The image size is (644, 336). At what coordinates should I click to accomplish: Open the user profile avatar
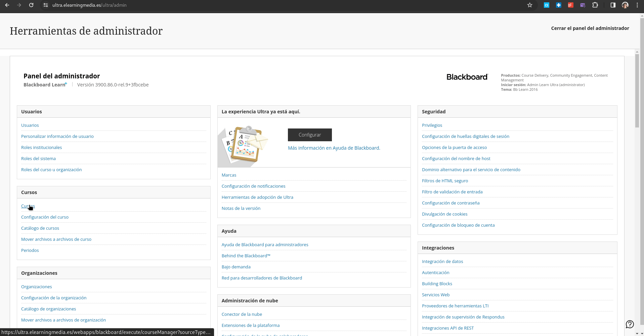pos(625,5)
